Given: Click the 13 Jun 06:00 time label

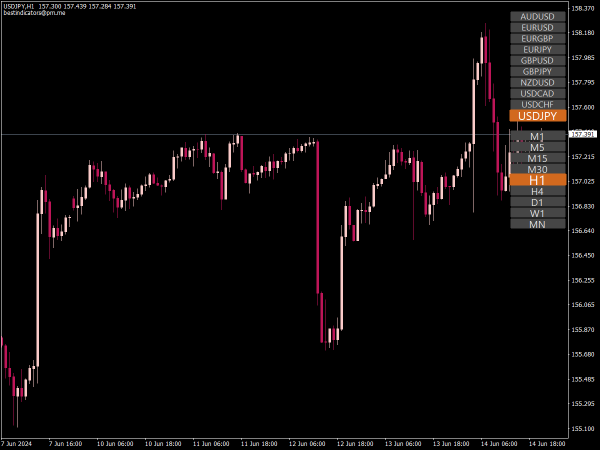Looking at the screenshot, I should (403, 444).
